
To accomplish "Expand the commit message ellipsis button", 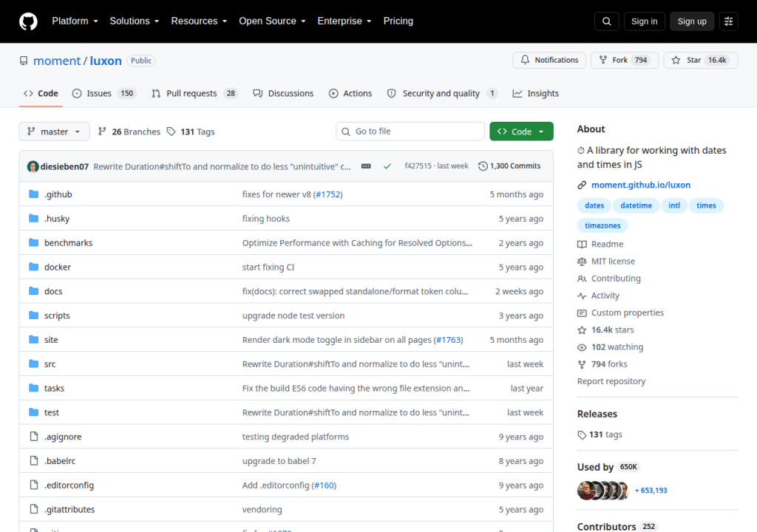I will [x=366, y=166].
